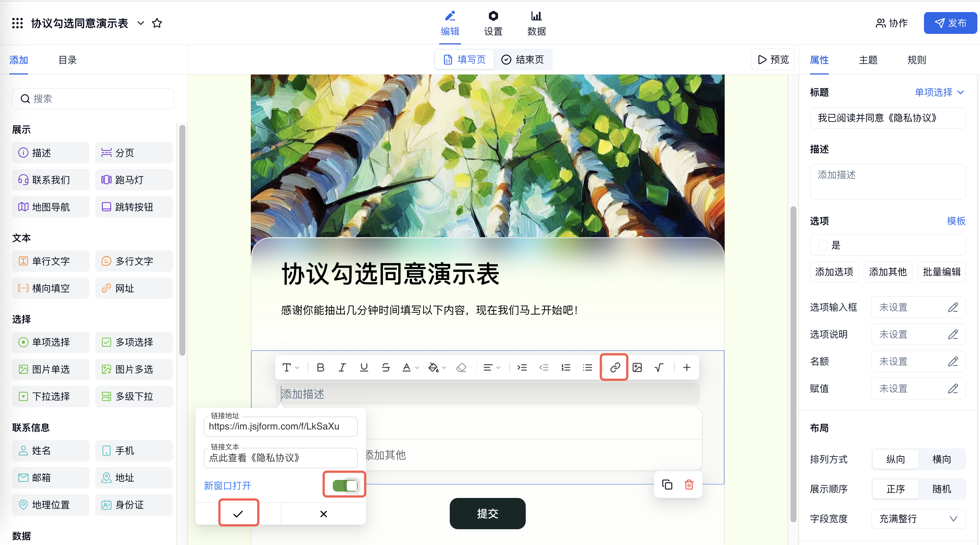Add a 跑马灯 marquee component

click(x=134, y=180)
